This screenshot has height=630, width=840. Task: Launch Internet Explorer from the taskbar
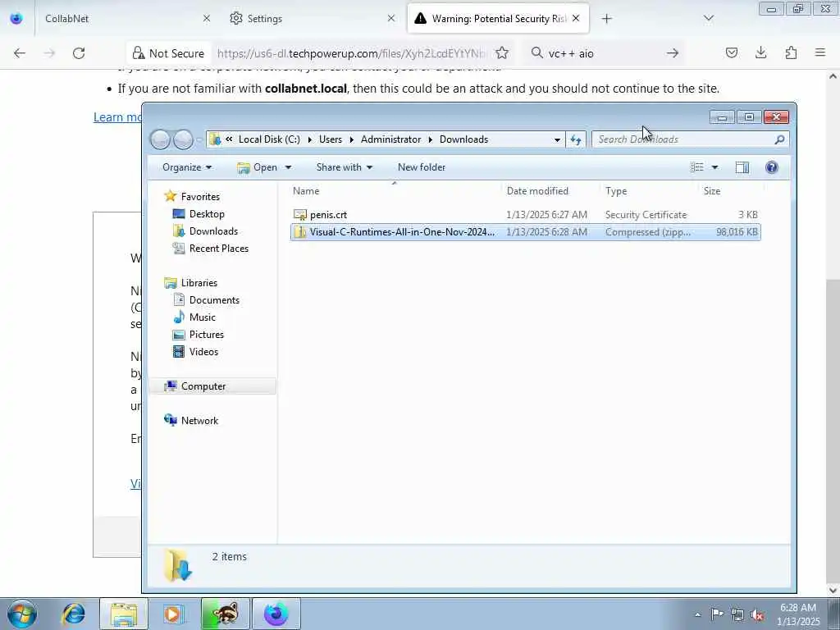click(x=73, y=614)
